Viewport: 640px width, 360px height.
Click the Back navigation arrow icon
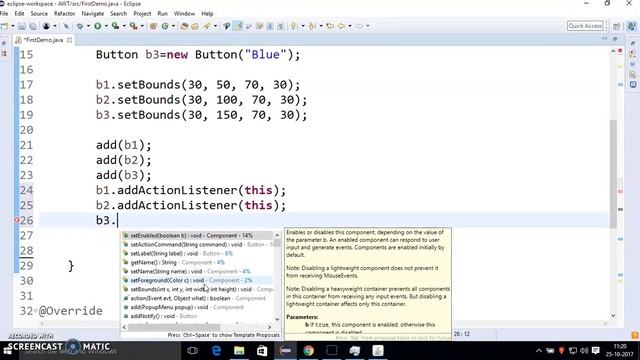341,26
